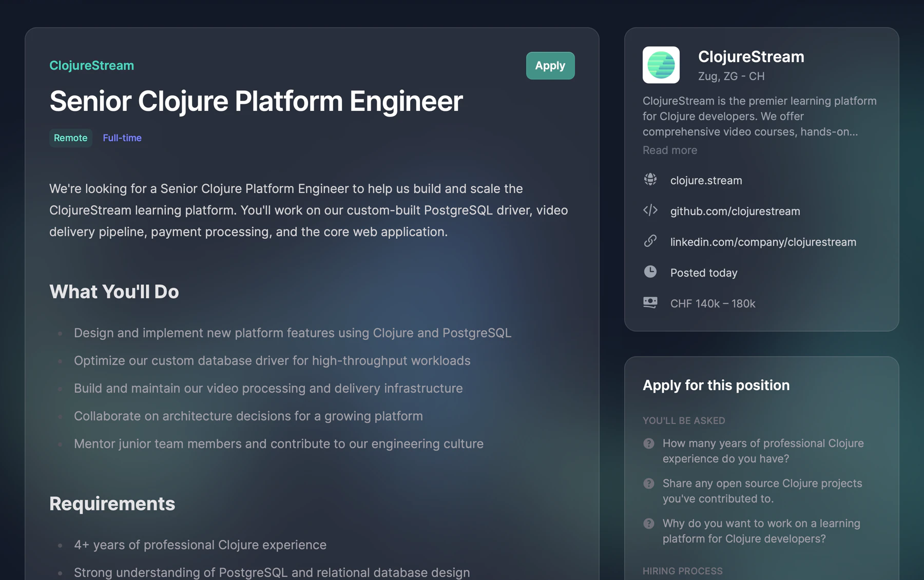Expand company description with Read more

coord(670,150)
